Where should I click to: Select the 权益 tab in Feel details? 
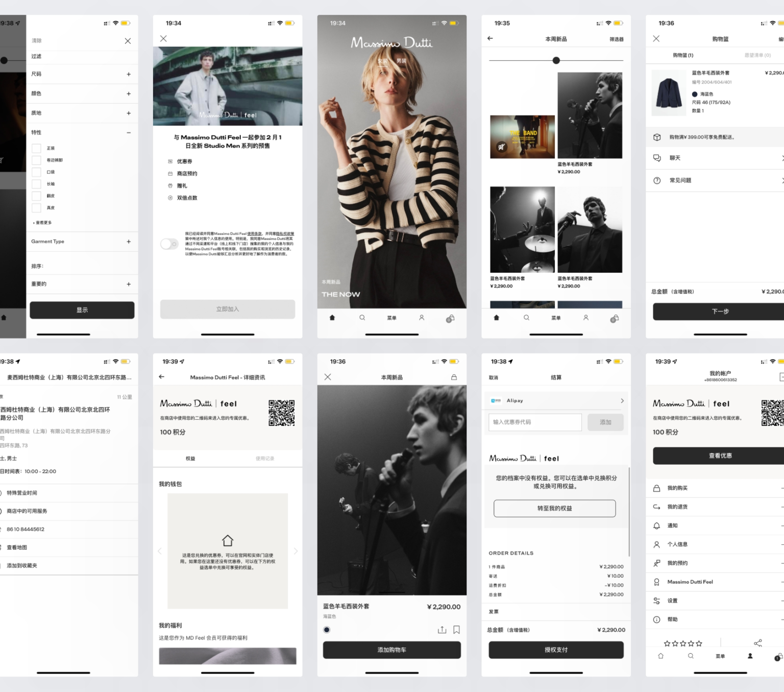pos(190,458)
